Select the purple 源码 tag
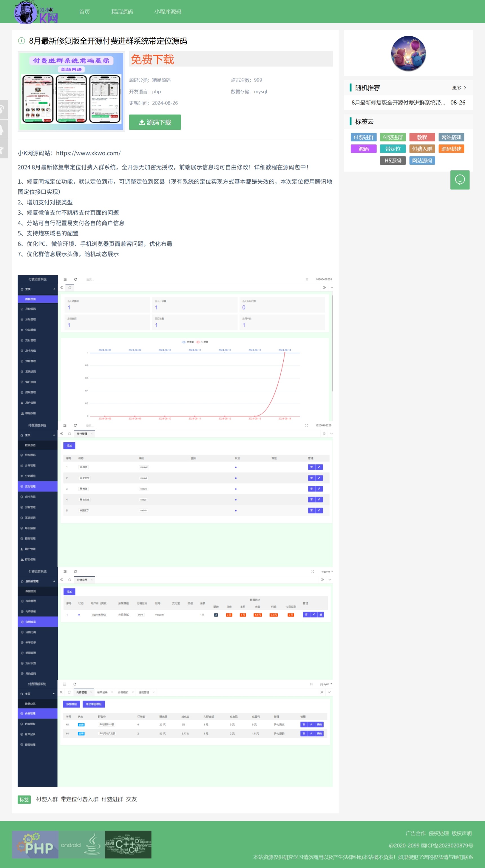 pos(363,149)
